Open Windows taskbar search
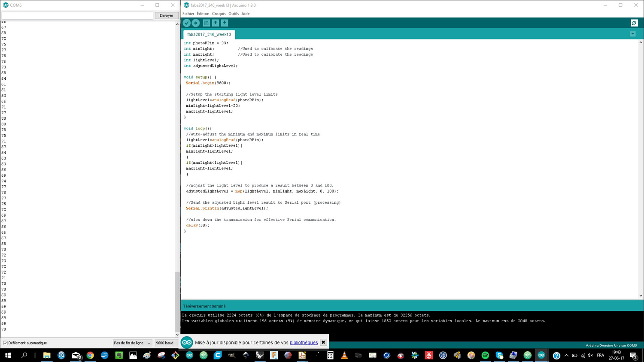The width and height of the screenshot is (644, 362). coord(24,355)
